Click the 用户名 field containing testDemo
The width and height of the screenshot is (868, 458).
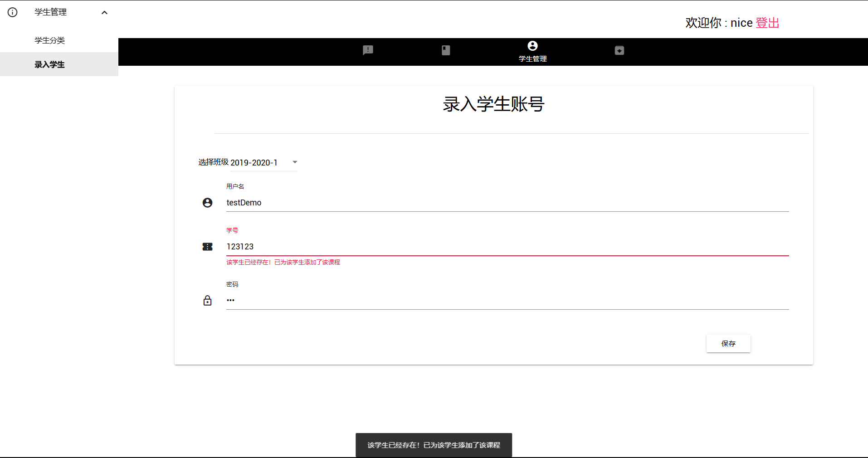pyautogui.click(x=507, y=203)
